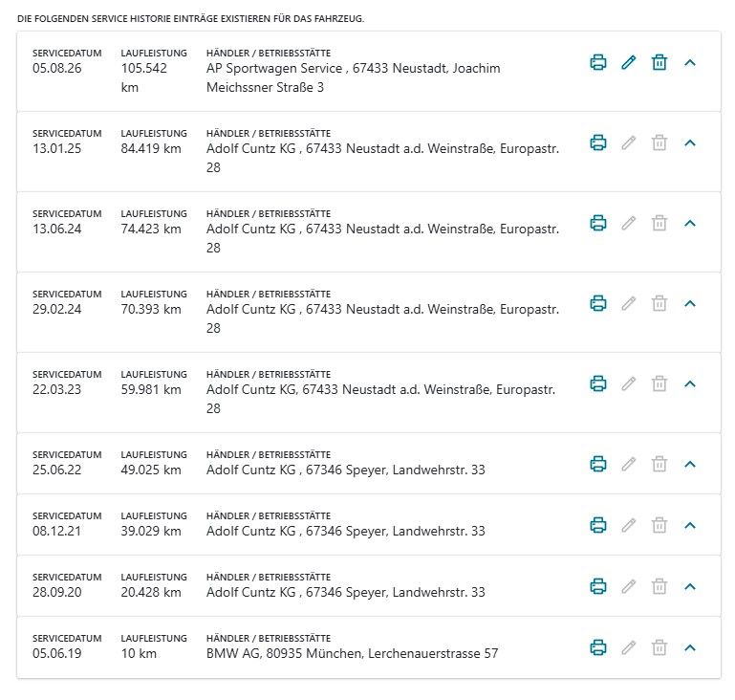Collapse the 28.09.20 service entry
This screenshot has height=700, width=735.
689,586
